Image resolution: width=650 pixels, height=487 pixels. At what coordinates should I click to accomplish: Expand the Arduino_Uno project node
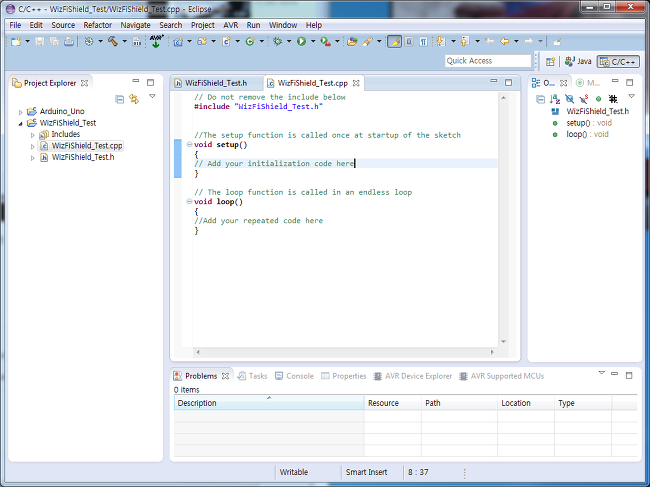click(20, 112)
